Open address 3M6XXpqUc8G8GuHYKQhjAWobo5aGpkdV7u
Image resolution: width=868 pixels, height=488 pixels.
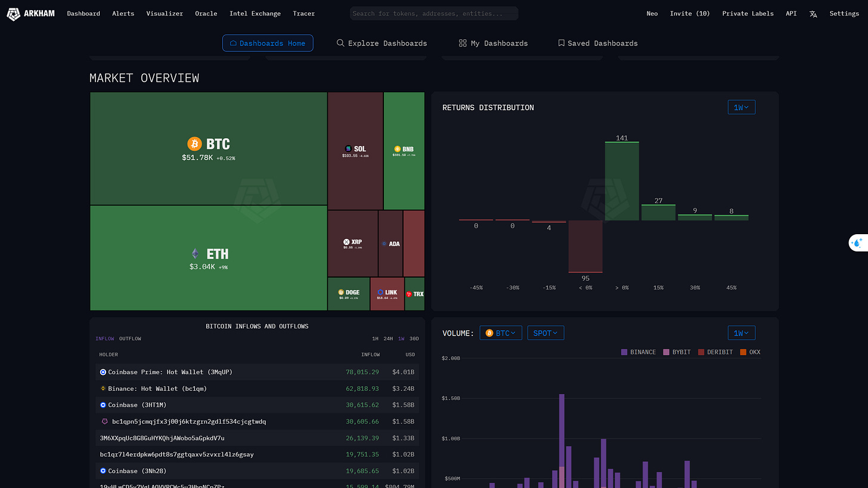point(162,438)
